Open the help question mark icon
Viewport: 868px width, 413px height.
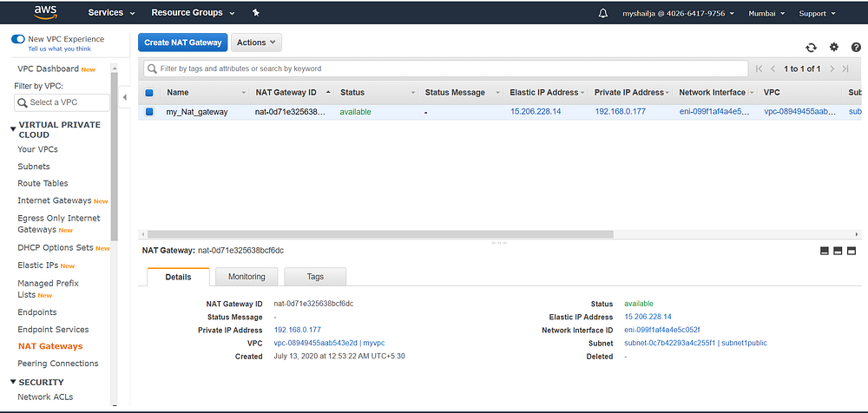coord(856,48)
